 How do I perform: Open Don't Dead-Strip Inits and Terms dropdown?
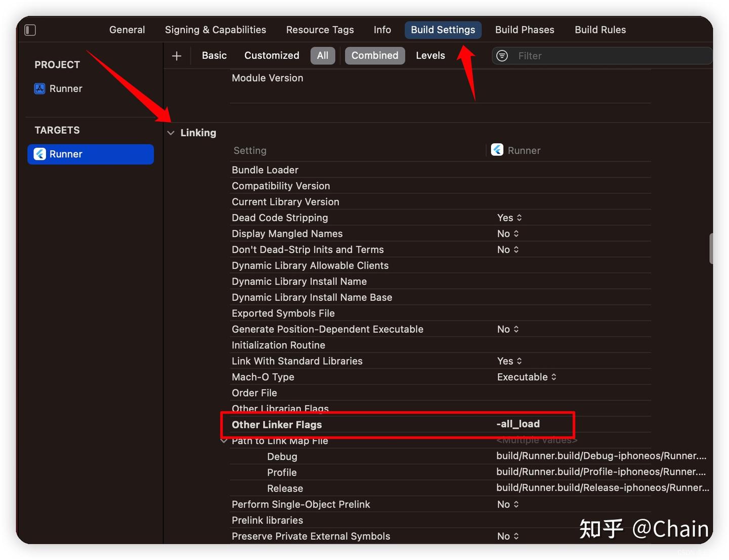click(x=508, y=250)
